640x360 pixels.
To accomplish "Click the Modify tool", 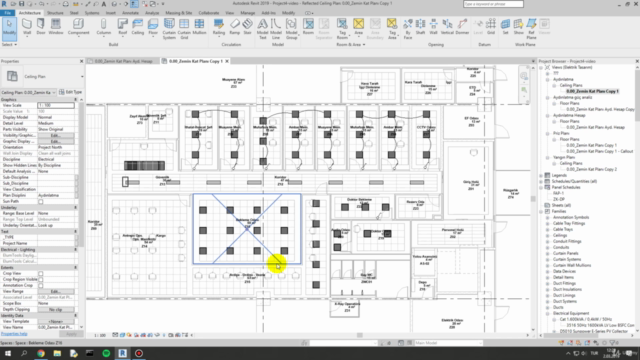I will [x=9, y=29].
